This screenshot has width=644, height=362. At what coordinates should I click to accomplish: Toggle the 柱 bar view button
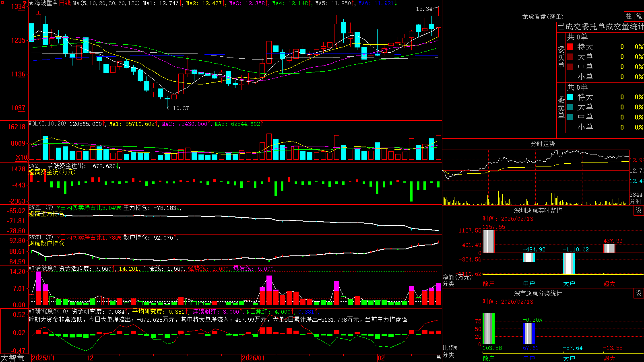click(629, 16)
